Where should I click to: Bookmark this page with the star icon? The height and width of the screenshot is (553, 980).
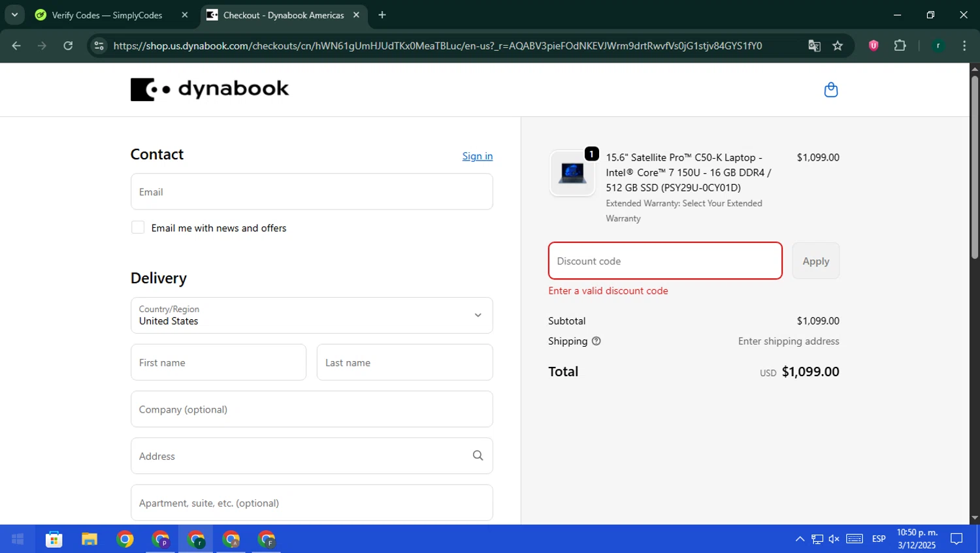point(838,46)
